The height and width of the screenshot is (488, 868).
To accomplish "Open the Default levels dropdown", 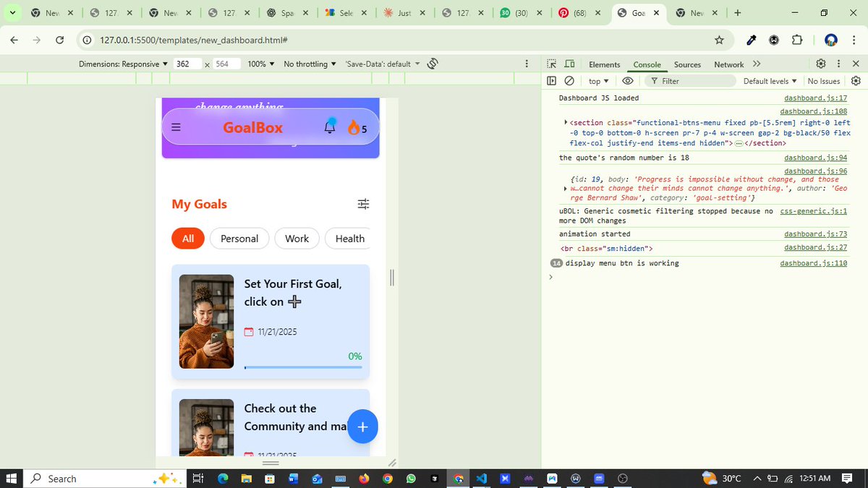I will point(769,80).
